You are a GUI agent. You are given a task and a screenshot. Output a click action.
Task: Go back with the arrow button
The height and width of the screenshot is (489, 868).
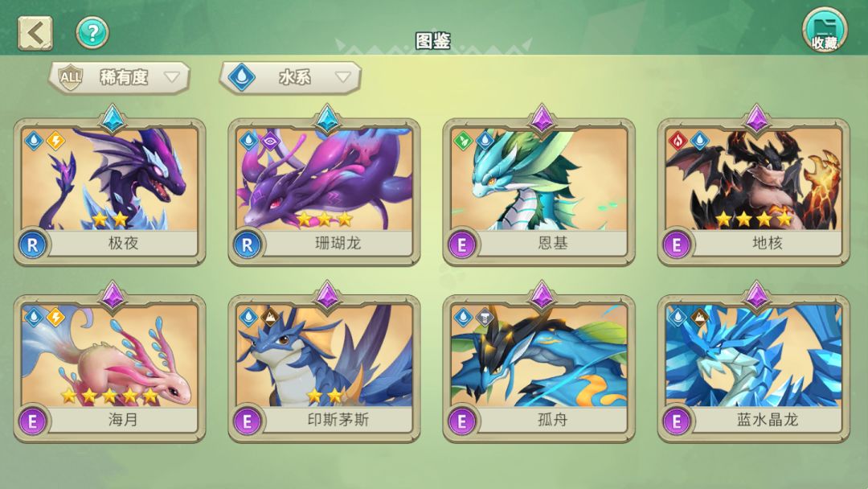(x=35, y=33)
